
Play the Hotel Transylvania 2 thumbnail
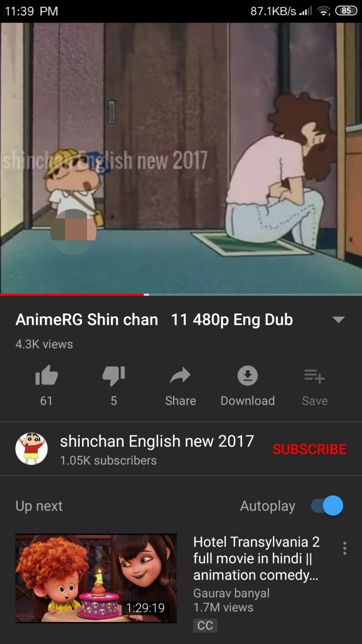click(x=96, y=578)
